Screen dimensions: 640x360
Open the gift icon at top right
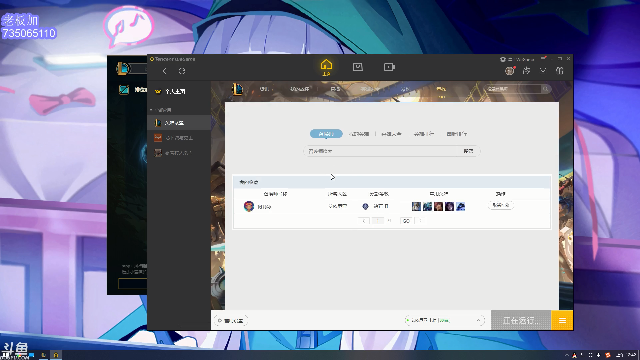(x=560, y=71)
